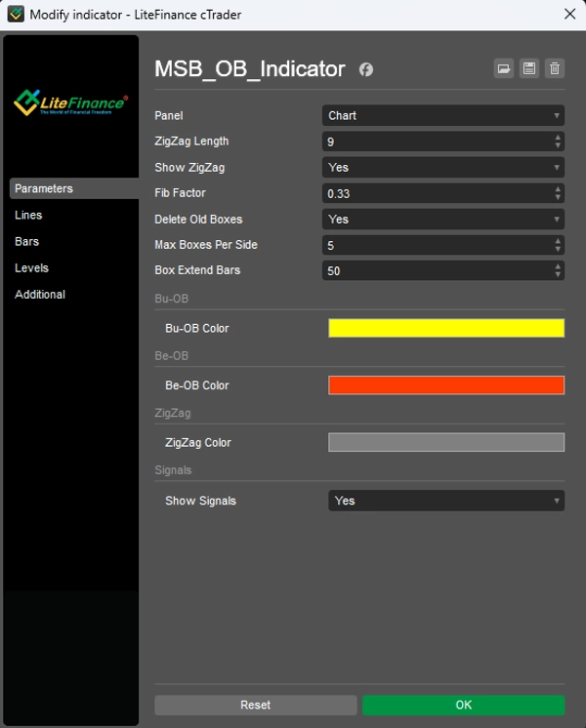This screenshot has height=728, width=586.
Task: Open the Show Signals dropdown
Action: pos(446,501)
